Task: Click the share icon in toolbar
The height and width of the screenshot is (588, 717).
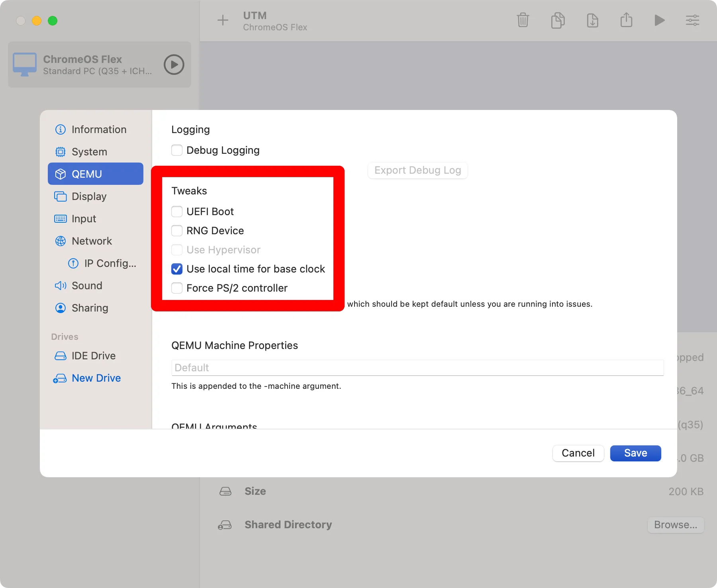Action: [x=626, y=20]
